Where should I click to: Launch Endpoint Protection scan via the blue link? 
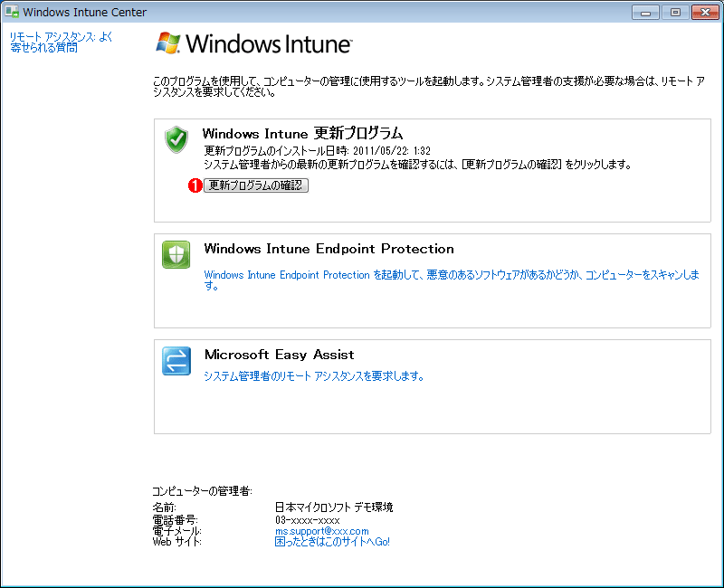(451, 280)
